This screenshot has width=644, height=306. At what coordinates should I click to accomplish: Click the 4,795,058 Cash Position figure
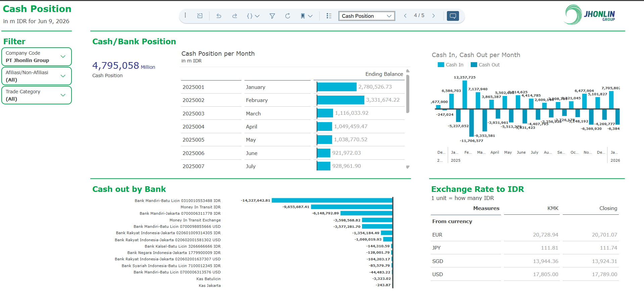pyautogui.click(x=116, y=65)
